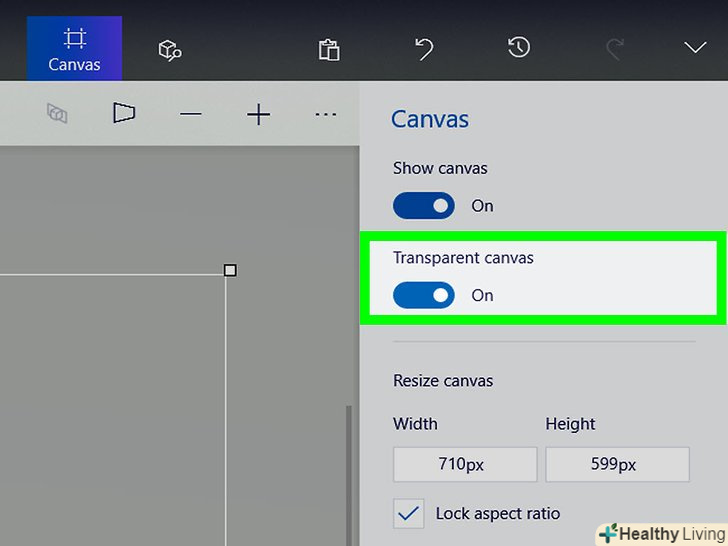
Task: Uncheck Lock aspect ratio checkbox
Action: [409, 514]
